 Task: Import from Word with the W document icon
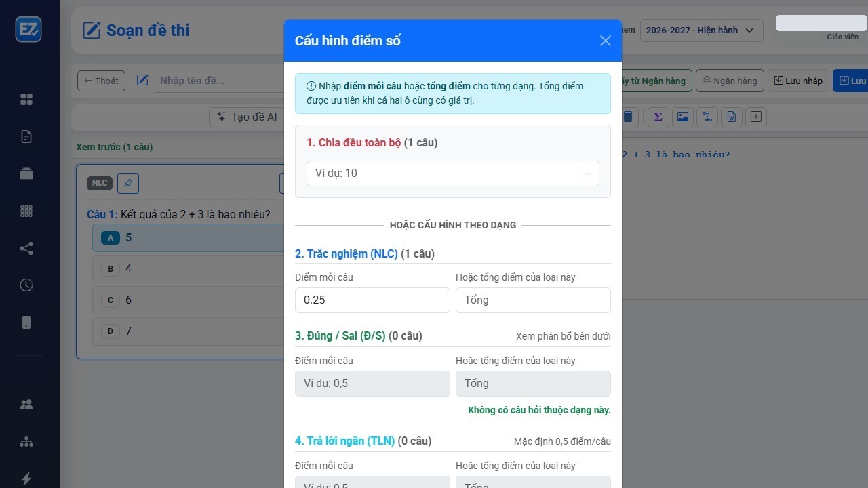pyautogui.click(x=731, y=117)
